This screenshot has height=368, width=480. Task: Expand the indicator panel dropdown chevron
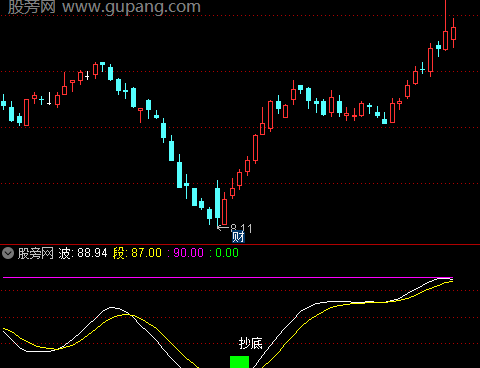8,253
